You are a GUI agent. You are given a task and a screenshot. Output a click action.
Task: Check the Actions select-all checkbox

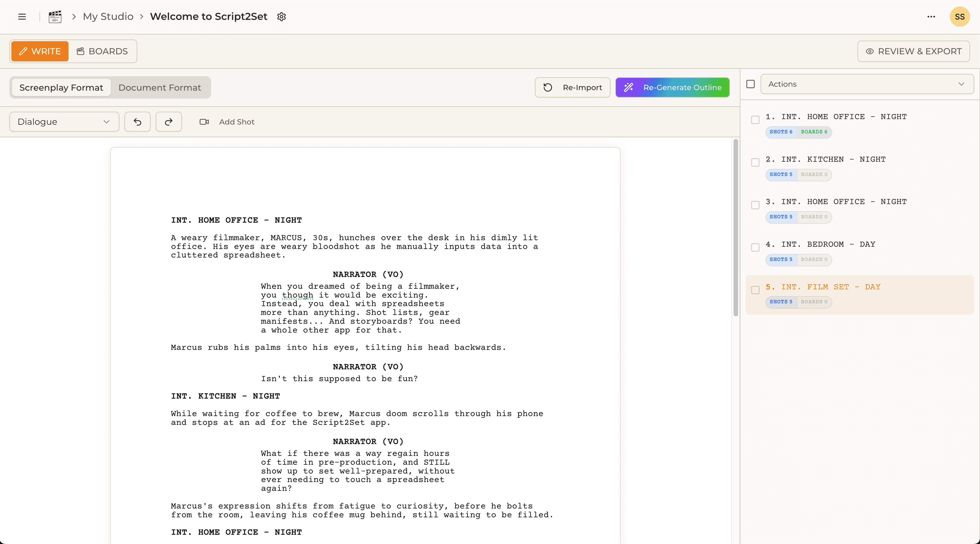pyautogui.click(x=751, y=84)
